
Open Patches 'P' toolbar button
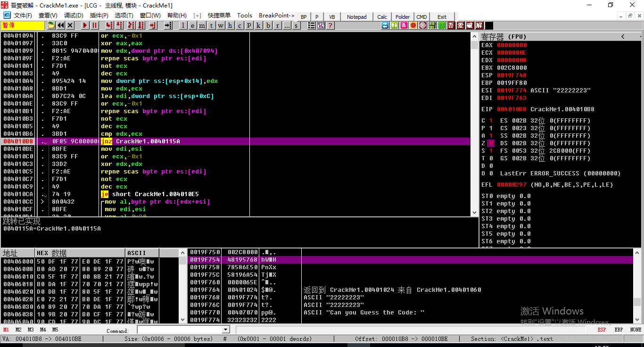[x=249, y=25]
